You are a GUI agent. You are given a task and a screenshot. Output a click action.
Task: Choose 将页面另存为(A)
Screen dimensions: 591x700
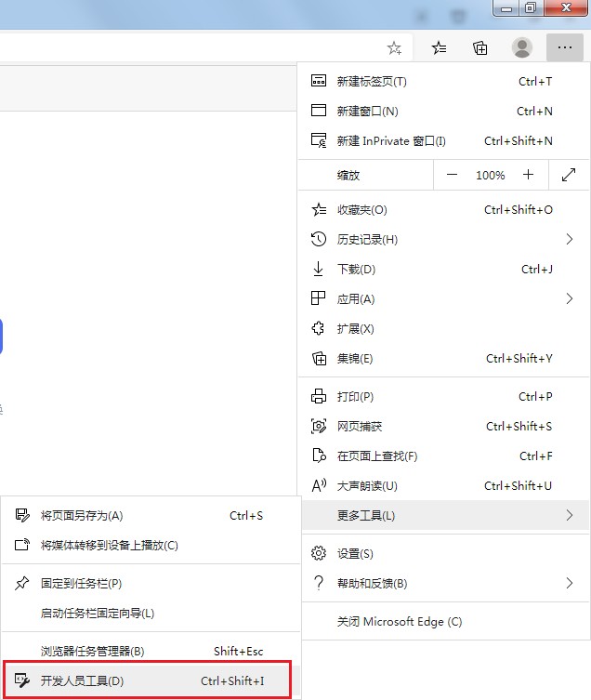coord(82,516)
